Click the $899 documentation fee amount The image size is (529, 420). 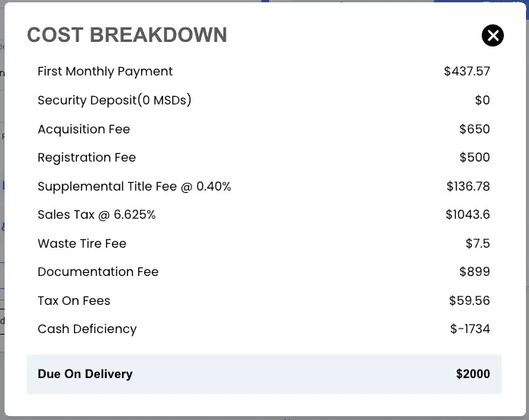[x=475, y=271]
